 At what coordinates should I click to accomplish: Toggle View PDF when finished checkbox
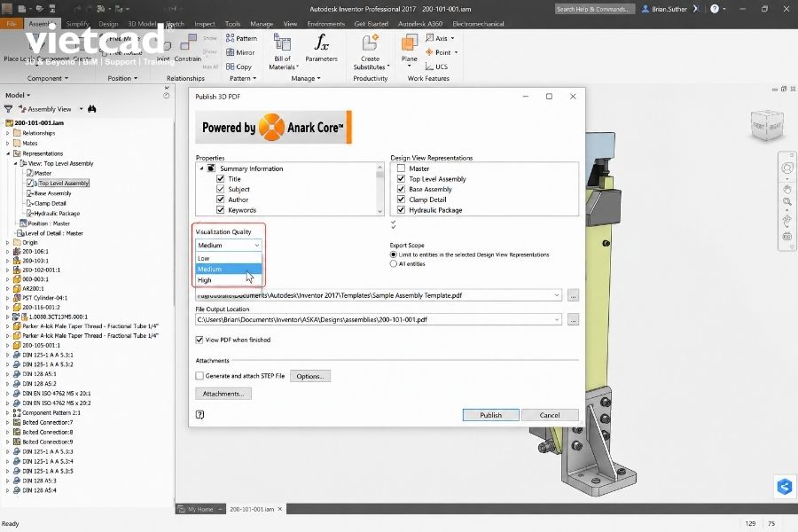click(199, 340)
